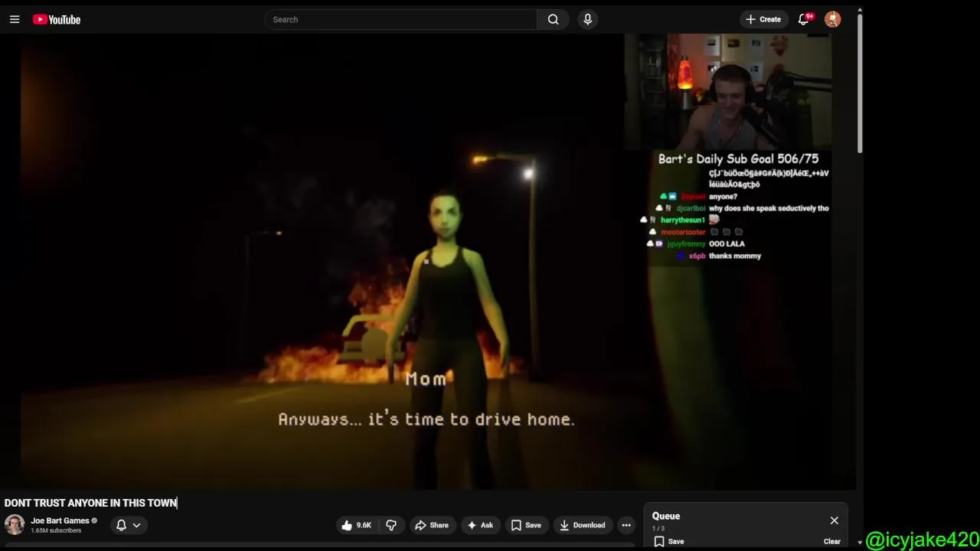Go to YouTube home via logo
The width and height of the screenshot is (980, 551).
pos(57,19)
